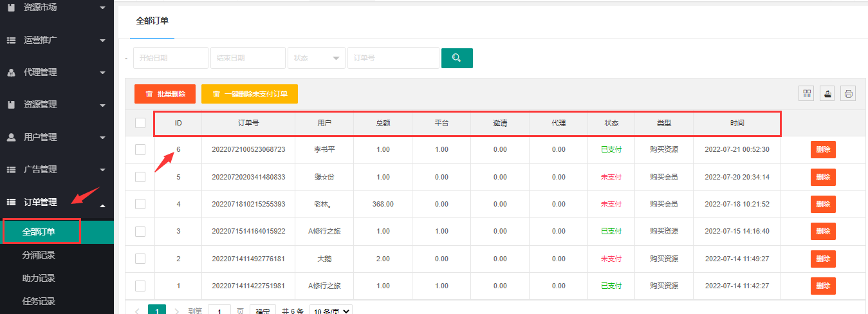Open 分润记录 in the sidebar
The height and width of the screenshot is (314, 868).
[39, 255]
